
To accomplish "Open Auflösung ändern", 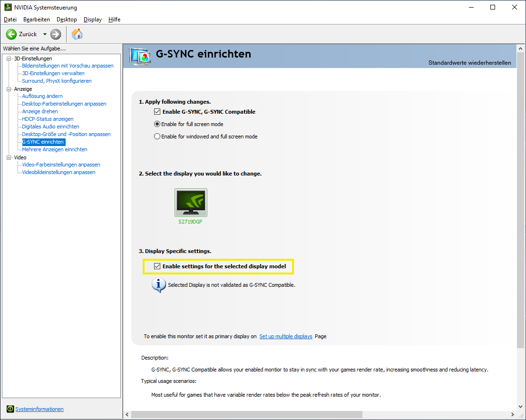I will coord(42,96).
